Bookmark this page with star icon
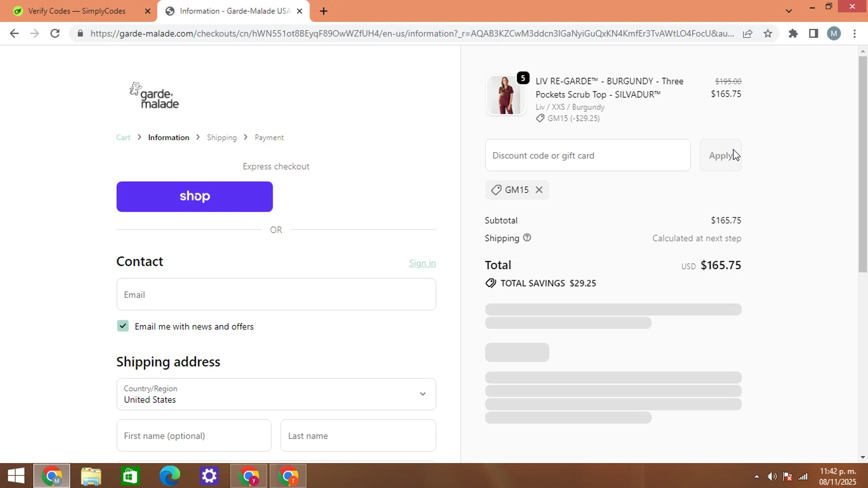Image resolution: width=868 pixels, height=488 pixels. [768, 34]
